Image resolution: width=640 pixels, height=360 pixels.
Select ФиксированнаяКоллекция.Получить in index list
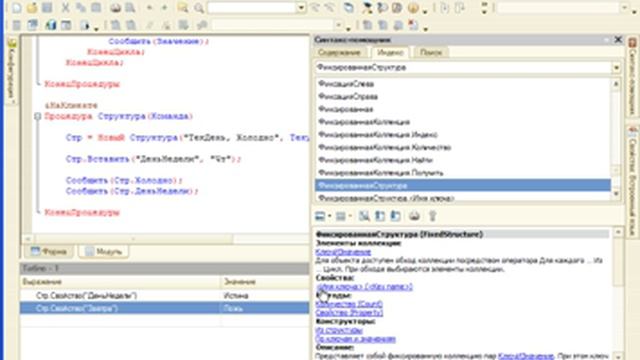pyautogui.click(x=463, y=173)
